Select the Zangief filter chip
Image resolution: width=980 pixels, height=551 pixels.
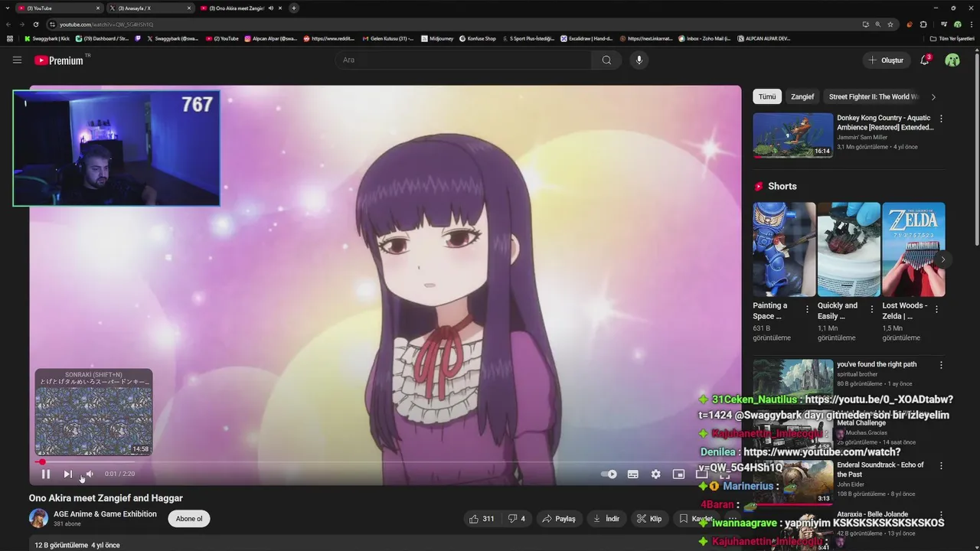point(802,96)
